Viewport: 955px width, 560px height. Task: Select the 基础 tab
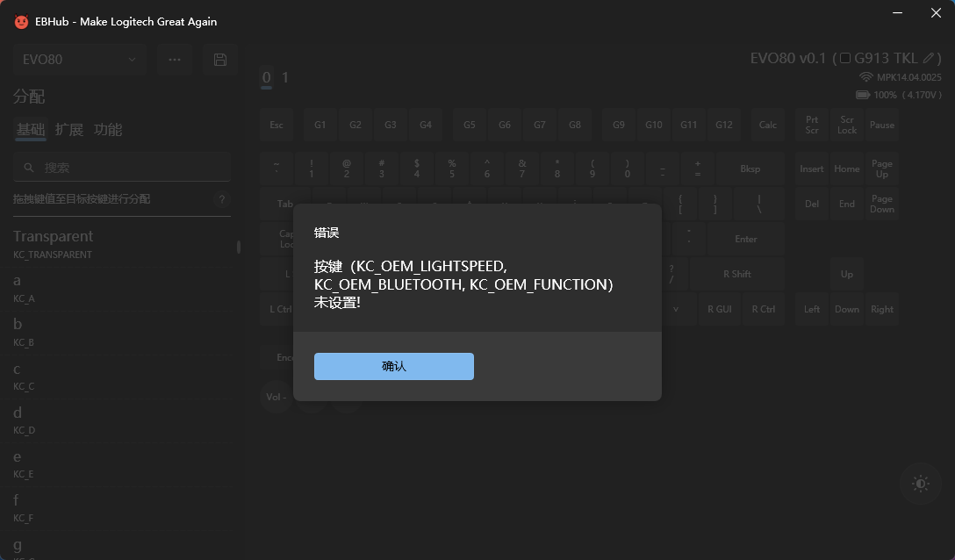pos(30,130)
